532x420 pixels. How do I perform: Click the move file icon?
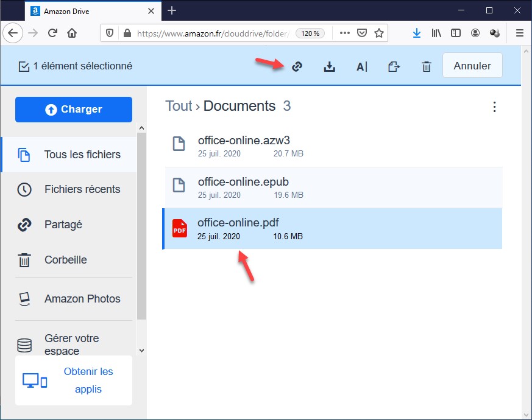point(394,67)
